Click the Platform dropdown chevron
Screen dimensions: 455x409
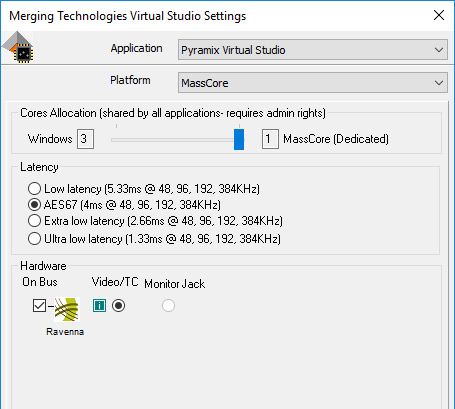pyautogui.click(x=439, y=83)
